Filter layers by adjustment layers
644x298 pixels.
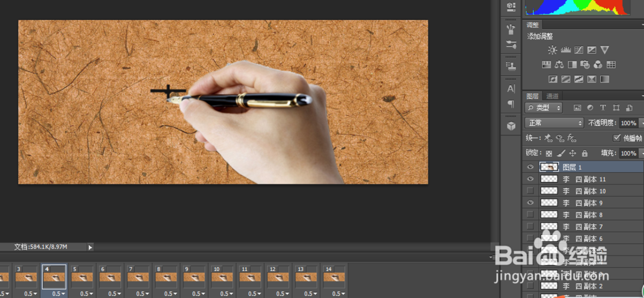tap(590, 108)
